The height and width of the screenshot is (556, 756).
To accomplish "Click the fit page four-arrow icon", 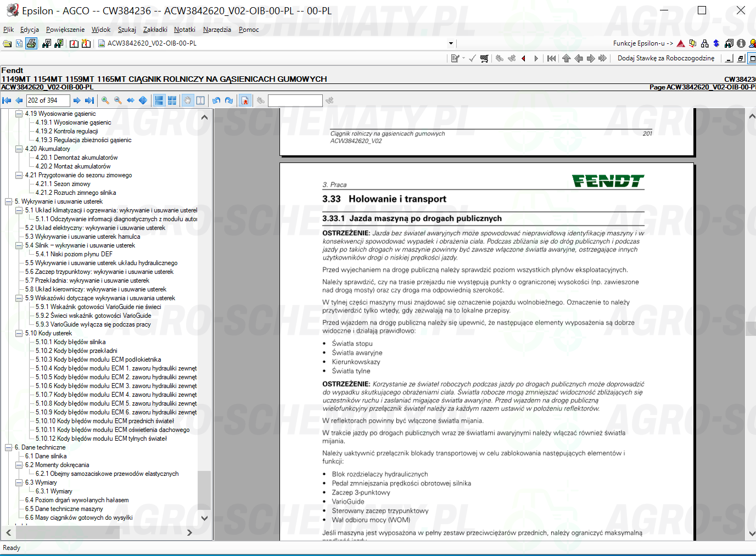I will point(143,100).
